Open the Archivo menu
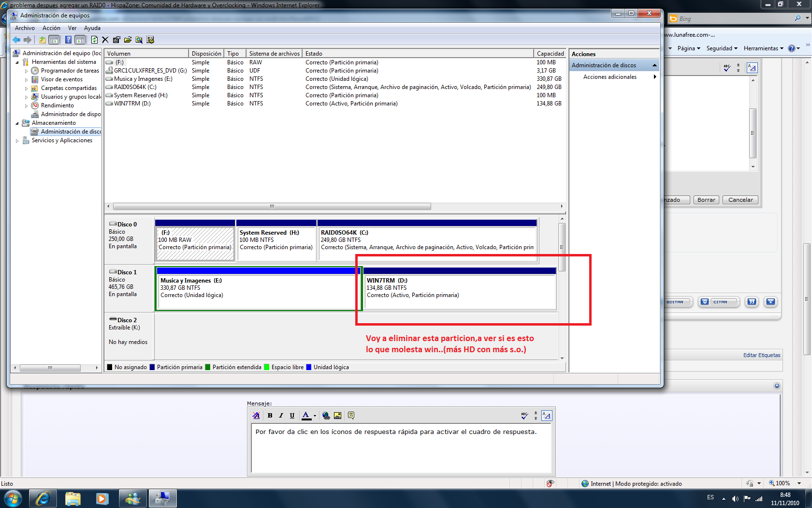Image resolution: width=812 pixels, height=508 pixels. (25, 28)
